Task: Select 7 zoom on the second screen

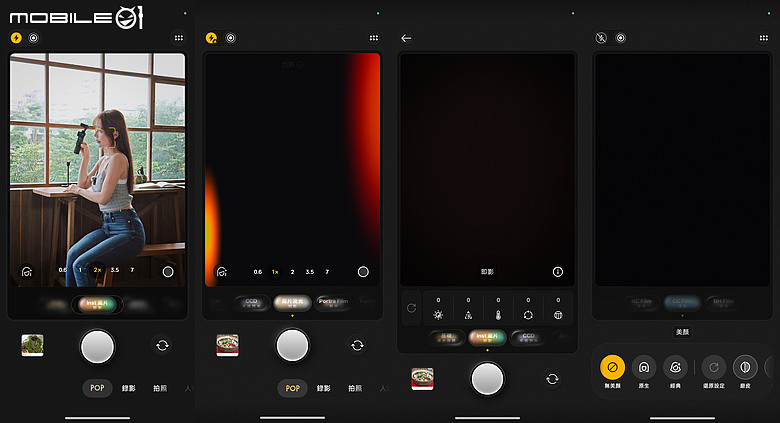Action: point(327,272)
